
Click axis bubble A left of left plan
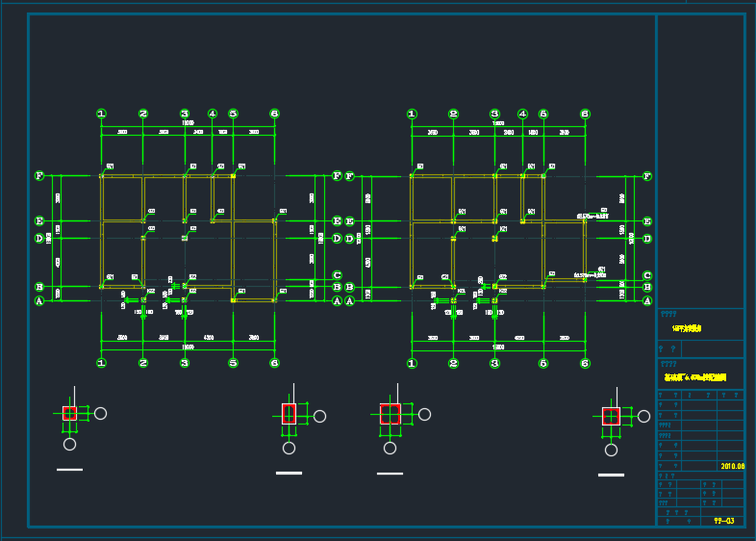tap(39, 301)
